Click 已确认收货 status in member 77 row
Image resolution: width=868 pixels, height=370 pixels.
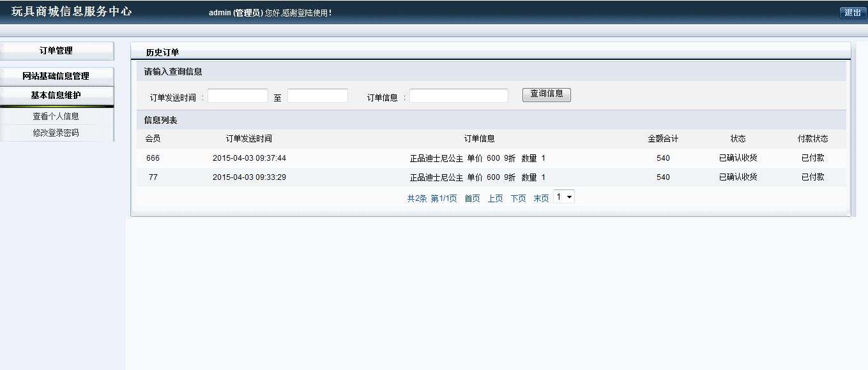[738, 177]
